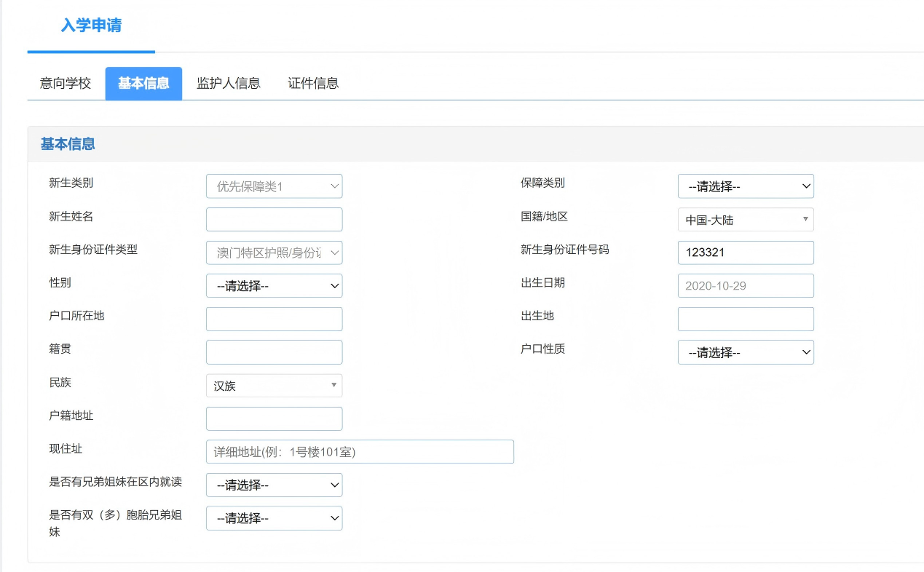Screen dimensions: 924x572
Task: Focus the 户口所在地 input field
Action: coord(274,319)
